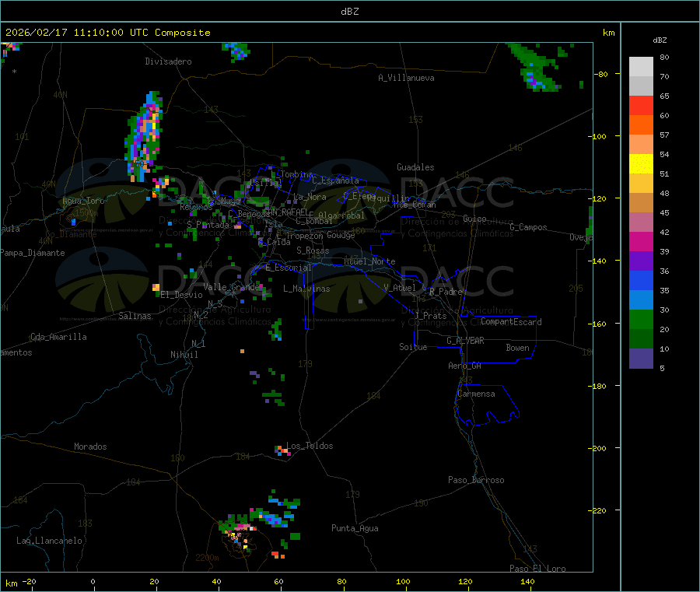Screen dimensions: 700x592
Task: Click the V_Atuel location label
Action: (400, 288)
